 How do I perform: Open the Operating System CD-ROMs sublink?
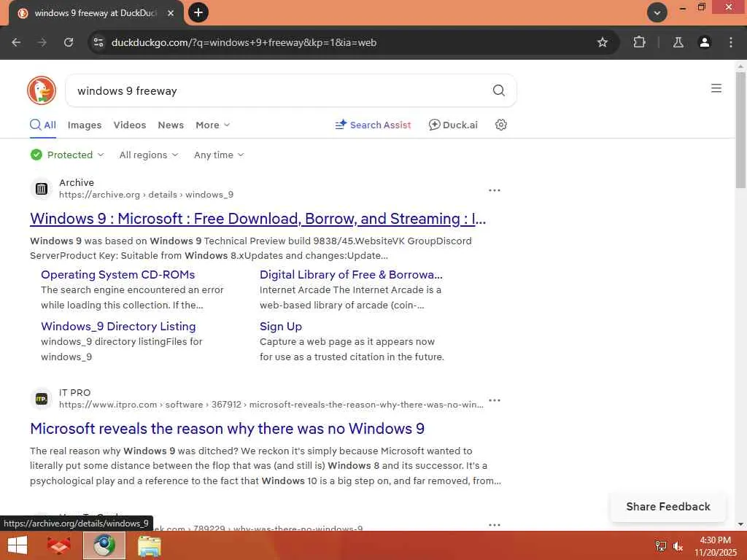pos(117,275)
